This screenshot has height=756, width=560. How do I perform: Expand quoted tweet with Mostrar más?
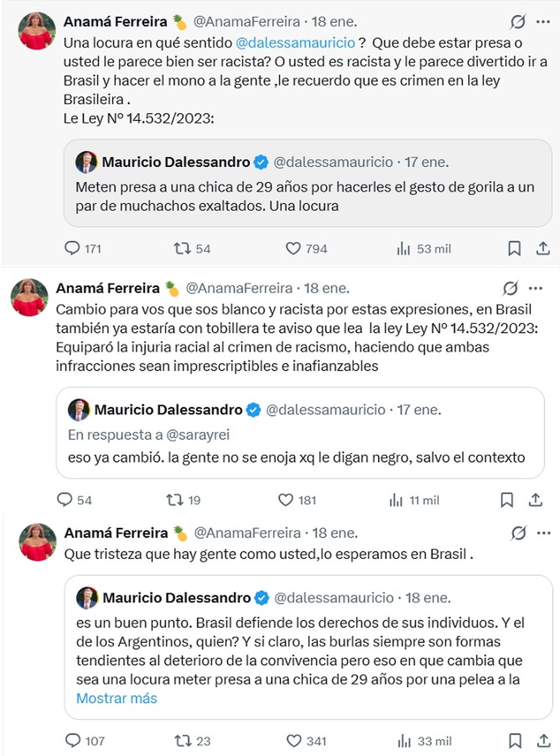pyautogui.click(x=117, y=698)
